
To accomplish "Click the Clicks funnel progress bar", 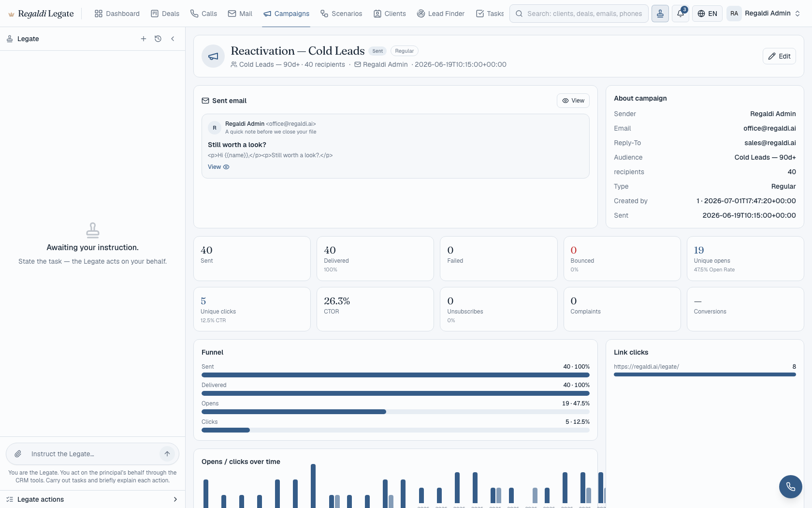I will (x=395, y=430).
